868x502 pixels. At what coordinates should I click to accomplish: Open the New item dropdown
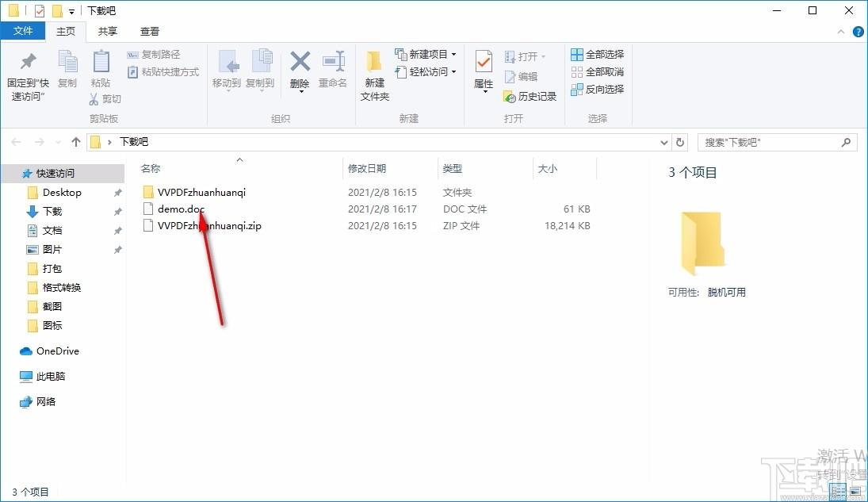point(426,54)
